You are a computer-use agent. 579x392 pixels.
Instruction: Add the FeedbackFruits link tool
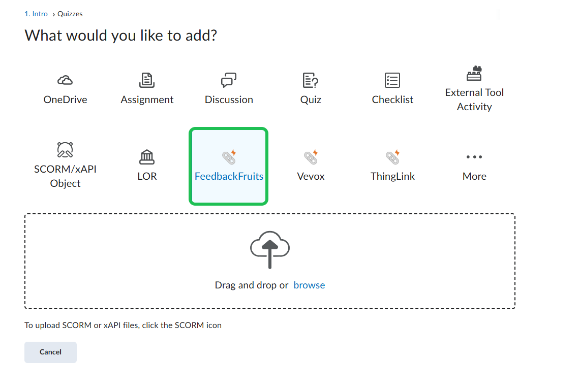pos(229,157)
